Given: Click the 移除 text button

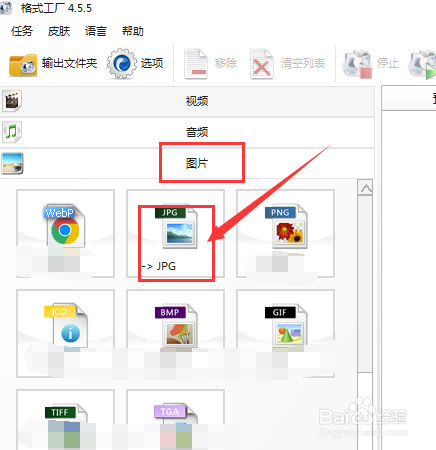Looking at the screenshot, I should (226, 63).
